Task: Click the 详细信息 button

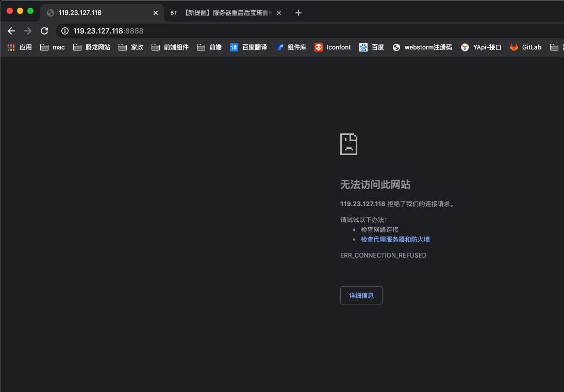Action: click(361, 295)
